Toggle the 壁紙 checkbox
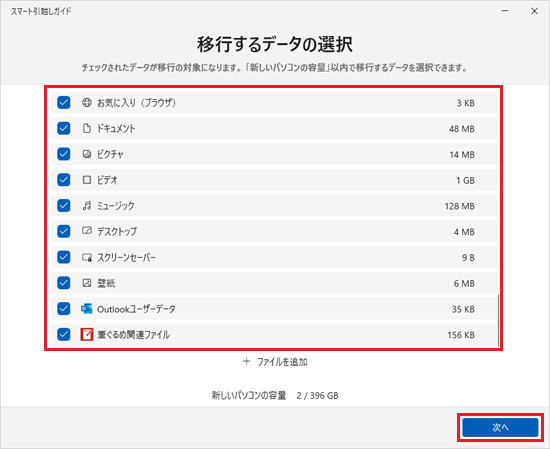Screen dimensions: 550x449 pos(63,283)
